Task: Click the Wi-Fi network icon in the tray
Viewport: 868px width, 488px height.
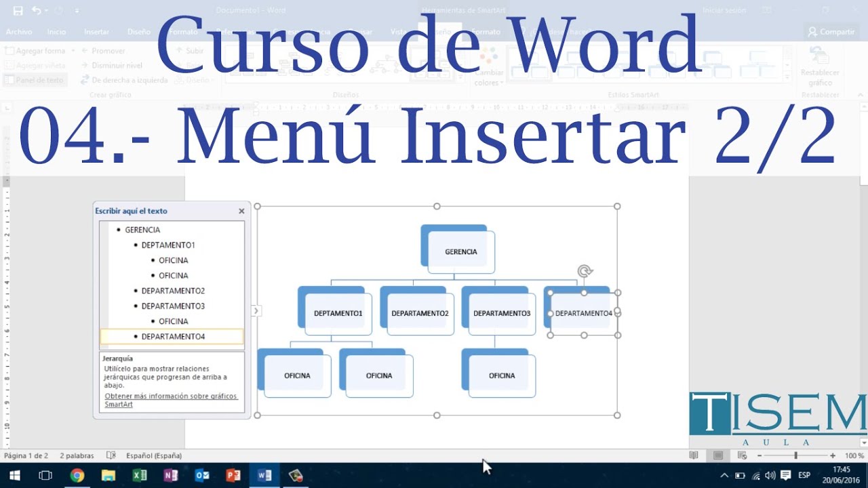Action: [756, 476]
